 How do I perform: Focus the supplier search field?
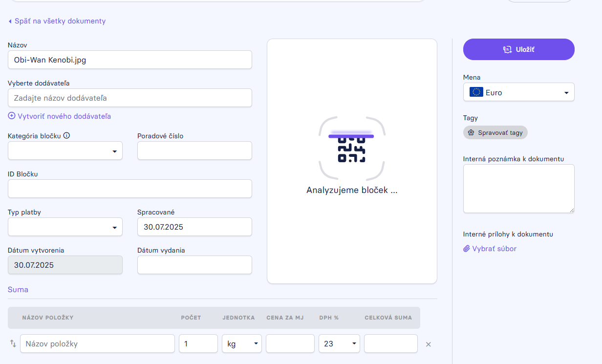coord(130,98)
